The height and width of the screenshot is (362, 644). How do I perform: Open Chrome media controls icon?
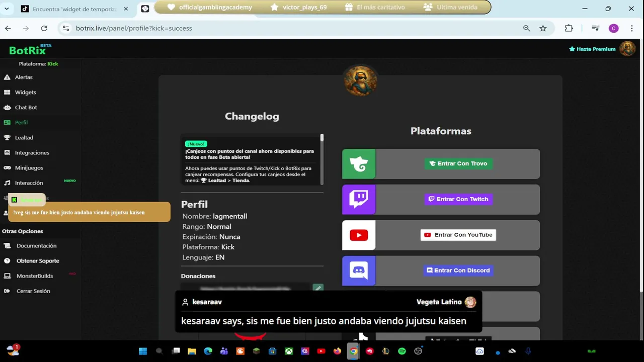(x=595, y=28)
